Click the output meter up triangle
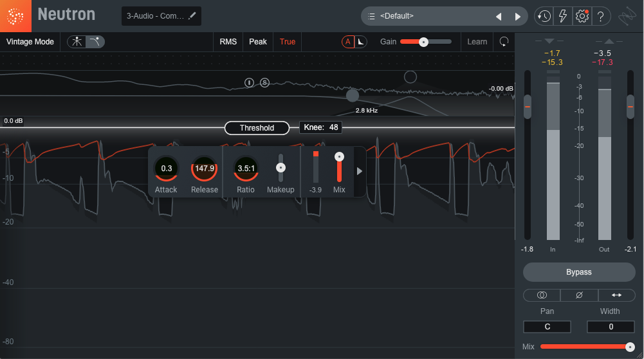This screenshot has height=359, width=644. (609, 41)
